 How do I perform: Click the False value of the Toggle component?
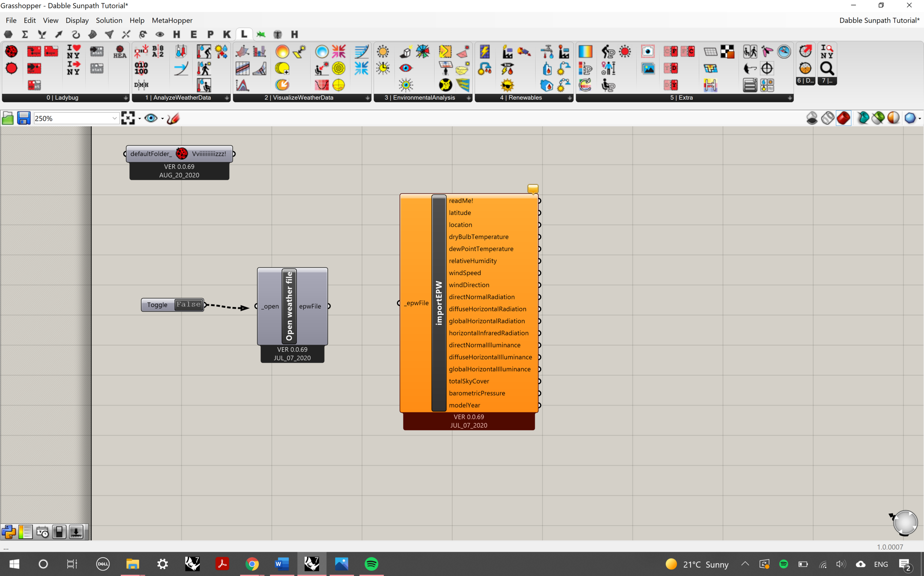(x=188, y=304)
